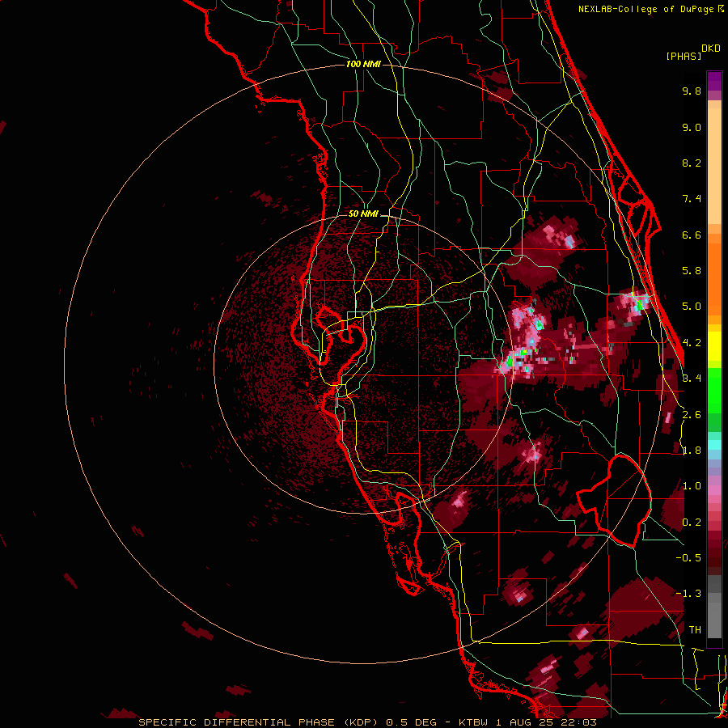This screenshot has height=728, width=728.
Task: Click the 8.2 value on color scale
Action: pyautogui.click(x=692, y=163)
